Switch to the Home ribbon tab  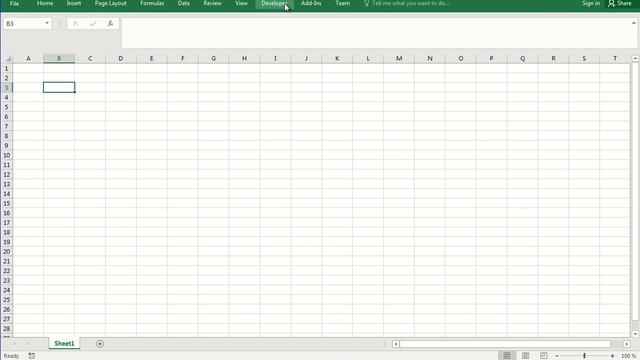click(x=45, y=3)
